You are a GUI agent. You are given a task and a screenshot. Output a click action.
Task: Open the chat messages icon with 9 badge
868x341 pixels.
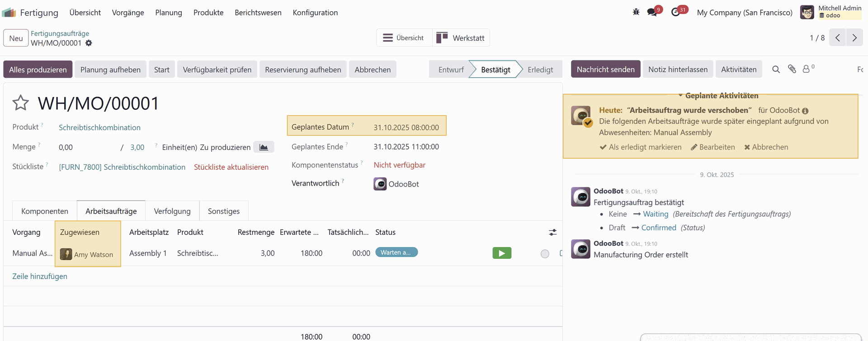click(x=652, y=12)
